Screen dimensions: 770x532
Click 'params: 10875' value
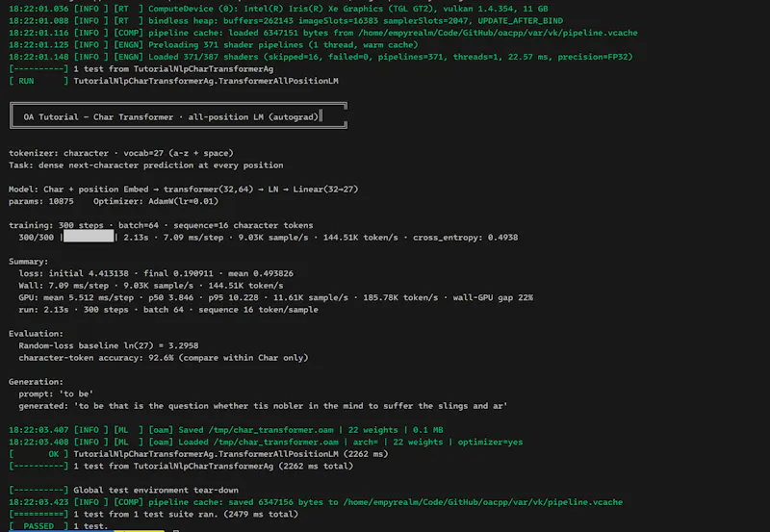[x=40, y=201]
